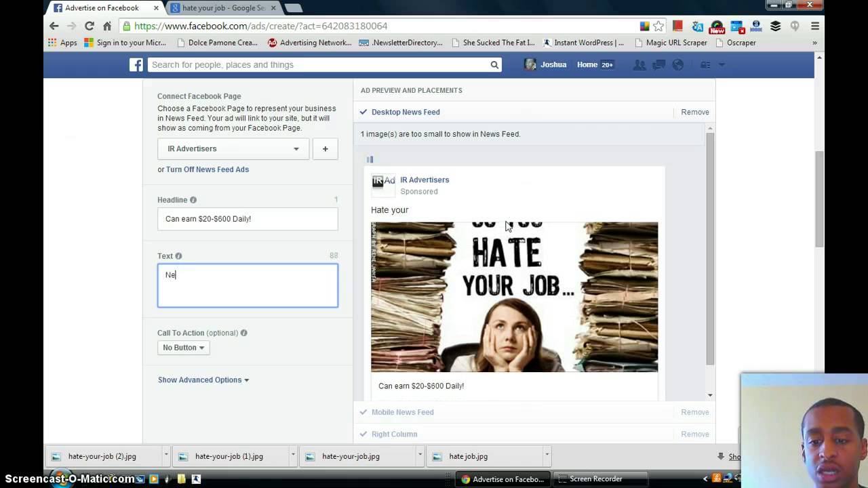Expand Show Advanced Options
868x488 pixels.
pyautogui.click(x=203, y=380)
